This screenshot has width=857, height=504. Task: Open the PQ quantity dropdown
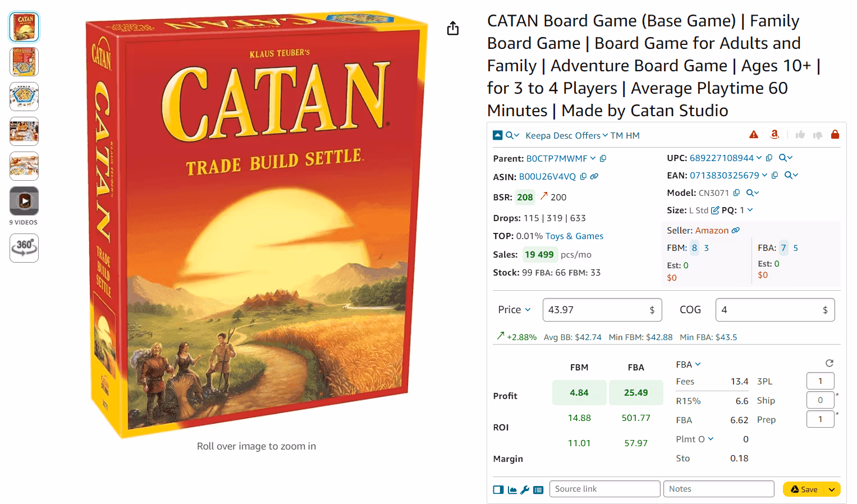[750, 210]
